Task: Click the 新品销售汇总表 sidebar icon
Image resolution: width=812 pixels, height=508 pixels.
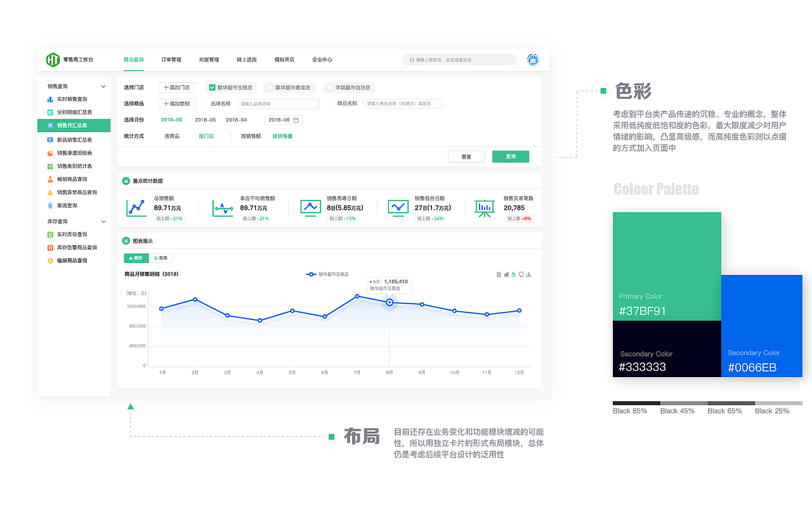Action: (51, 140)
